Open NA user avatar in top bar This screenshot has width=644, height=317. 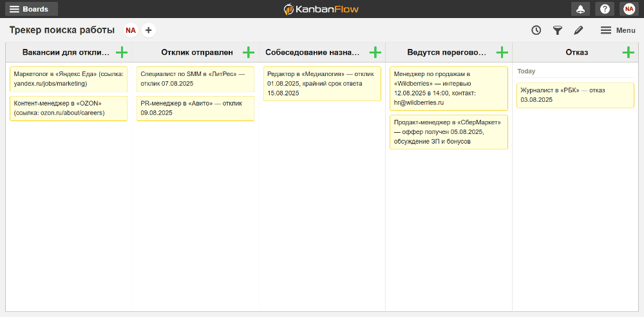[x=629, y=9]
